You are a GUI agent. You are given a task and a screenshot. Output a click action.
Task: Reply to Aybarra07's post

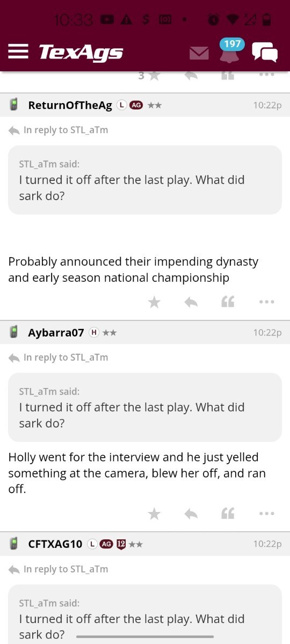tap(191, 514)
